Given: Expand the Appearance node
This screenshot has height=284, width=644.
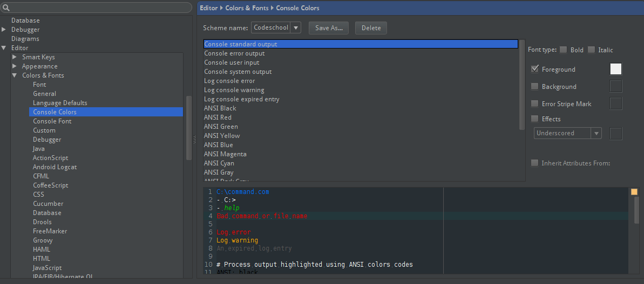Looking at the screenshot, I should (15, 66).
